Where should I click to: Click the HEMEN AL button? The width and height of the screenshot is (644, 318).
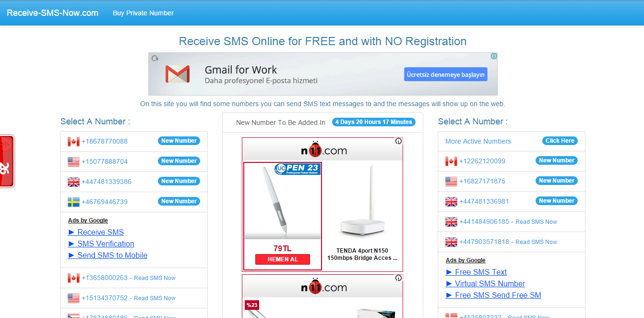(283, 259)
